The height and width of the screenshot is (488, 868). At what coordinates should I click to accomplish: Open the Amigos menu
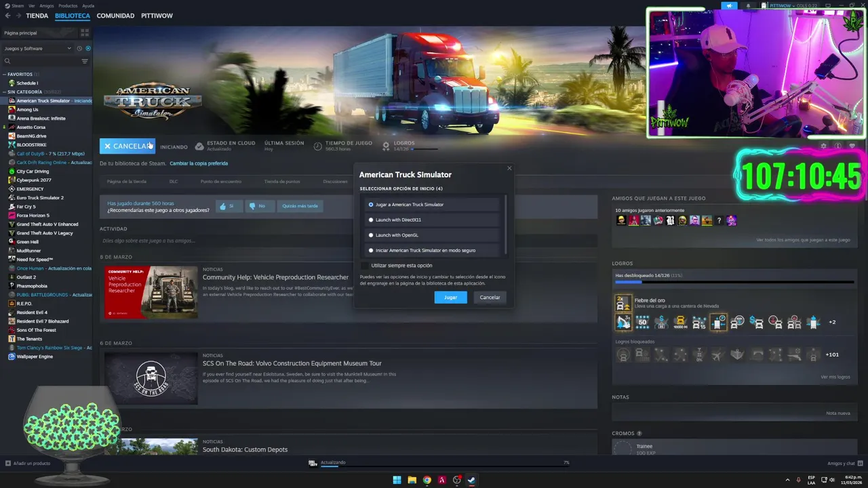pos(47,5)
